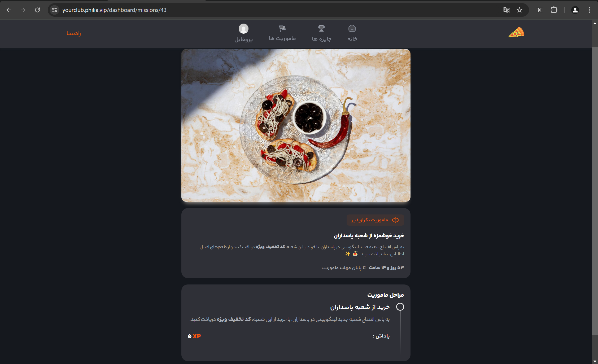The height and width of the screenshot is (364, 598).
Task: Click the missions flag icon
Action: click(282, 28)
